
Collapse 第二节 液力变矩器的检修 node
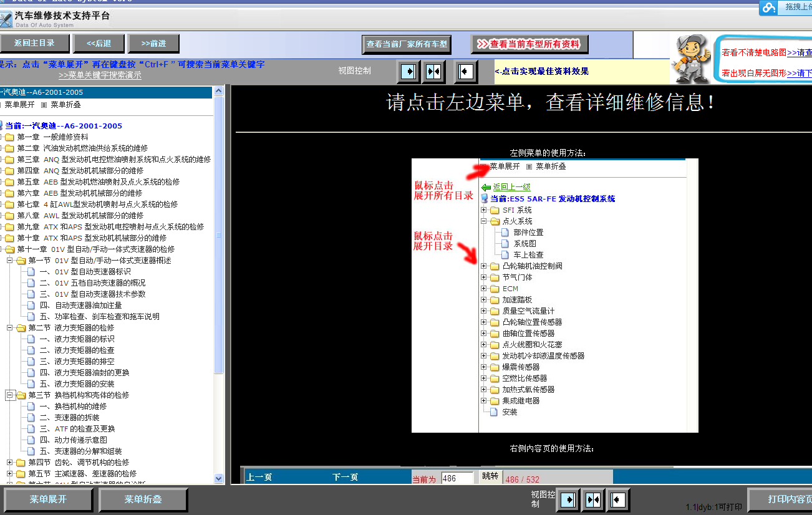[10, 328]
